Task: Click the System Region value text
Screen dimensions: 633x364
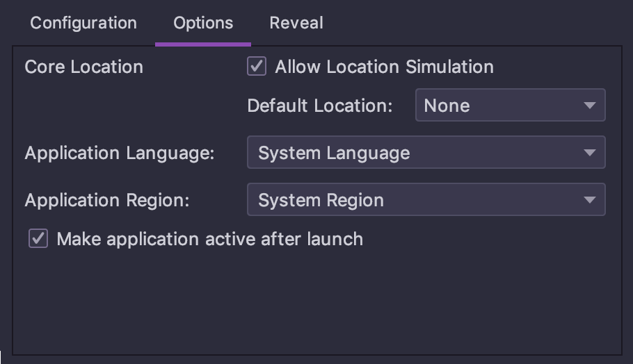Action: (321, 200)
